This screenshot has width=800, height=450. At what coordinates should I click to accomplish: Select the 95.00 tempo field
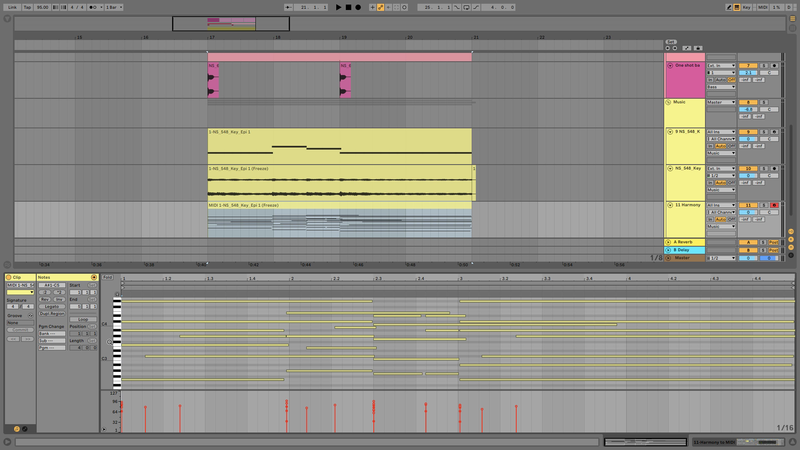42,7
